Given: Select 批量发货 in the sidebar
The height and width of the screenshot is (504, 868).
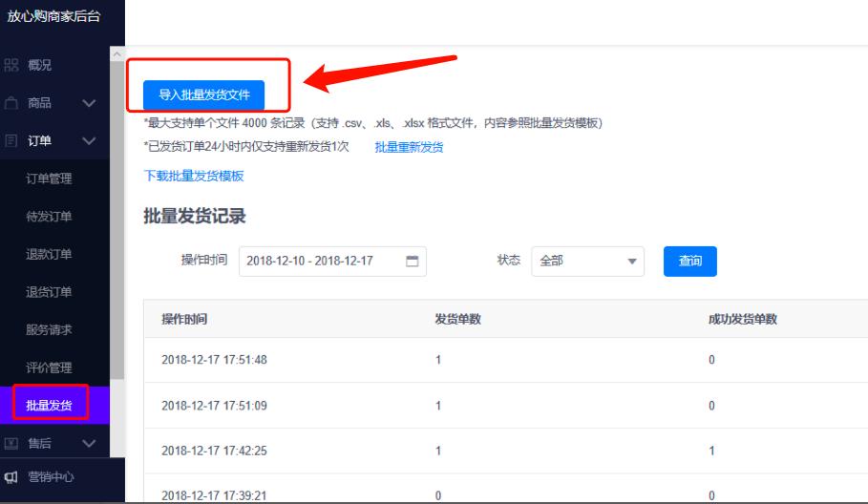Looking at the screenshot, I should point(50,405).
